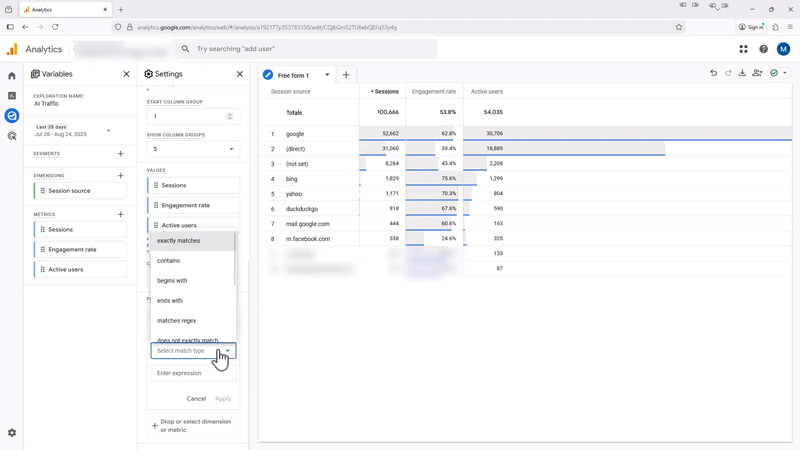Click the Enter expression field
Viewport: 800px width, 450px height.
click(x=193, y=373)
